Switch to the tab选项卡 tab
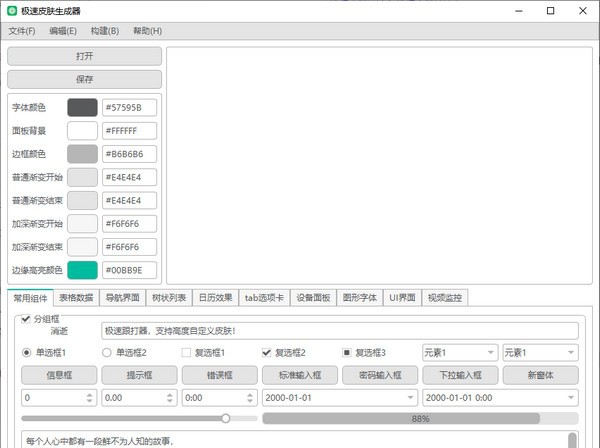Screen dimensions: 600x448 click(264, 298)
